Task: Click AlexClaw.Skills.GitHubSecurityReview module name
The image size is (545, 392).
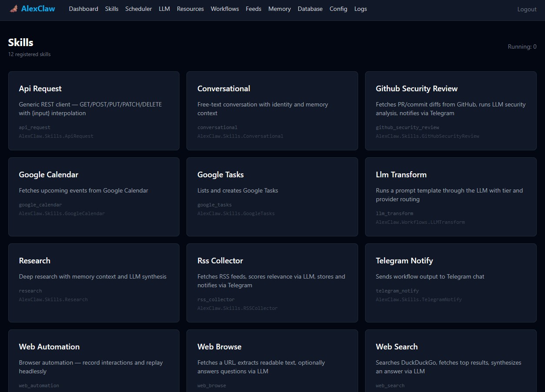Action: click(x=428, y=136)
